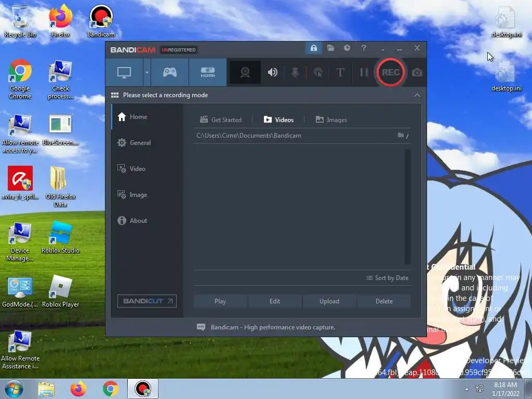Show hidden system tray icons arrow
Viewport: 532px width, 399px height.
point(467,389)
